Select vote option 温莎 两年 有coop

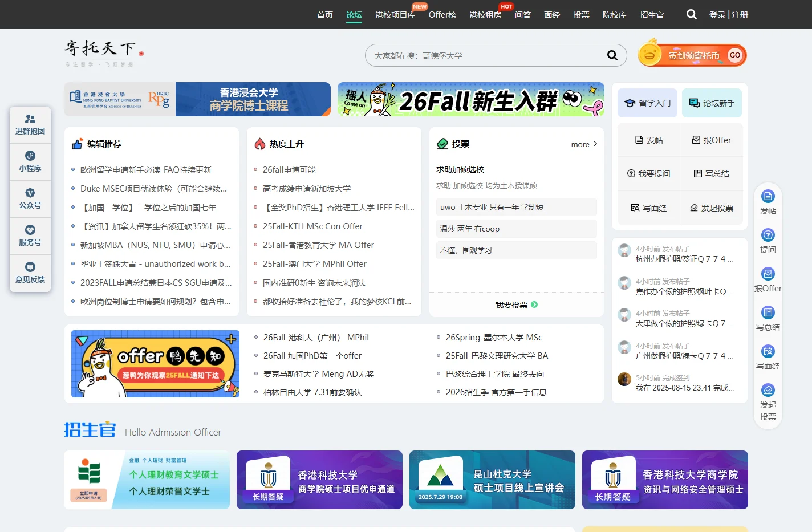tap(517, 229)
